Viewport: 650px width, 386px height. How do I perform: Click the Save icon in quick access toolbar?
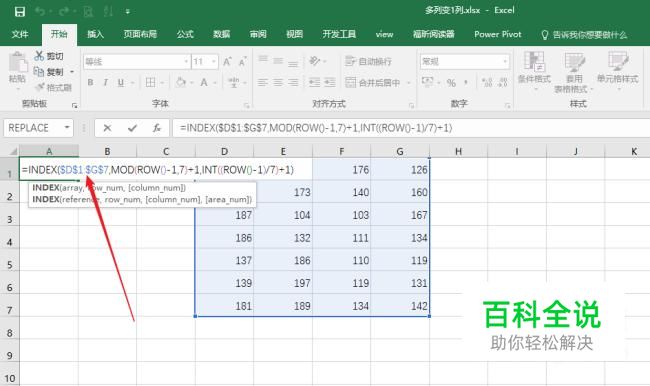19,11
